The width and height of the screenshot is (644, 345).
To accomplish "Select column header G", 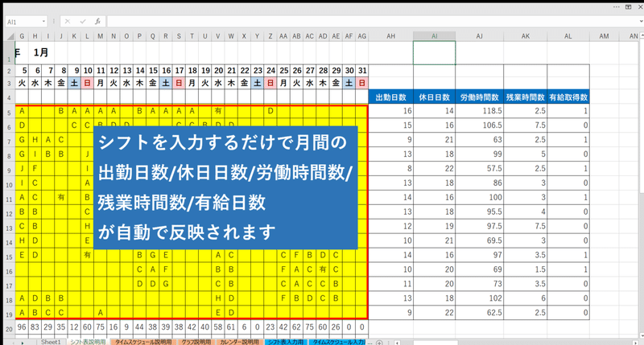I will tap(22, 36).
